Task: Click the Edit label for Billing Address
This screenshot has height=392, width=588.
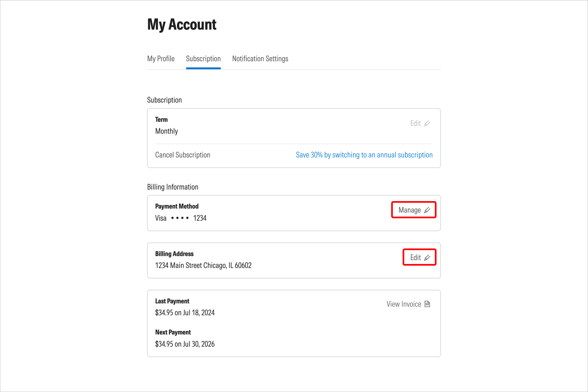Action: 415,257
